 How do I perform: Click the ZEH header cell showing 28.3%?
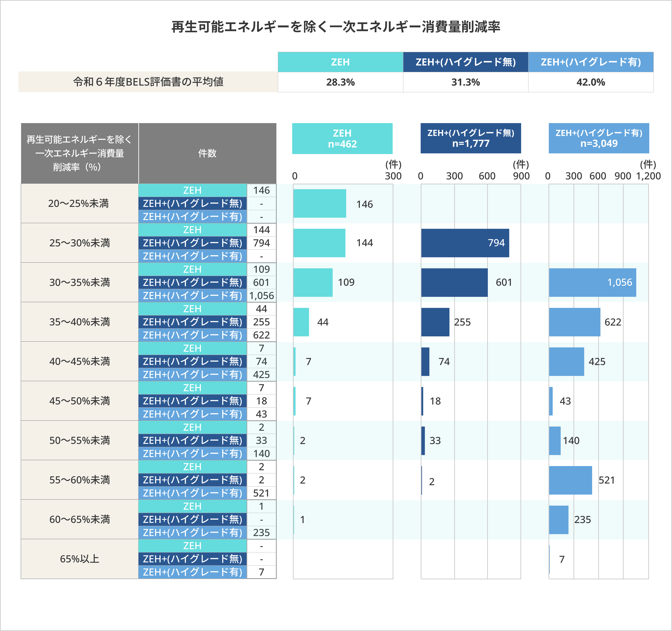[340, 62]
